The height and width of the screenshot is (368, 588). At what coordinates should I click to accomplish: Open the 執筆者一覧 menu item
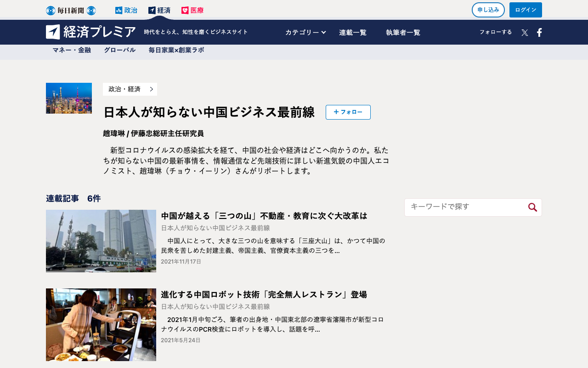click(x=403, y=32)
